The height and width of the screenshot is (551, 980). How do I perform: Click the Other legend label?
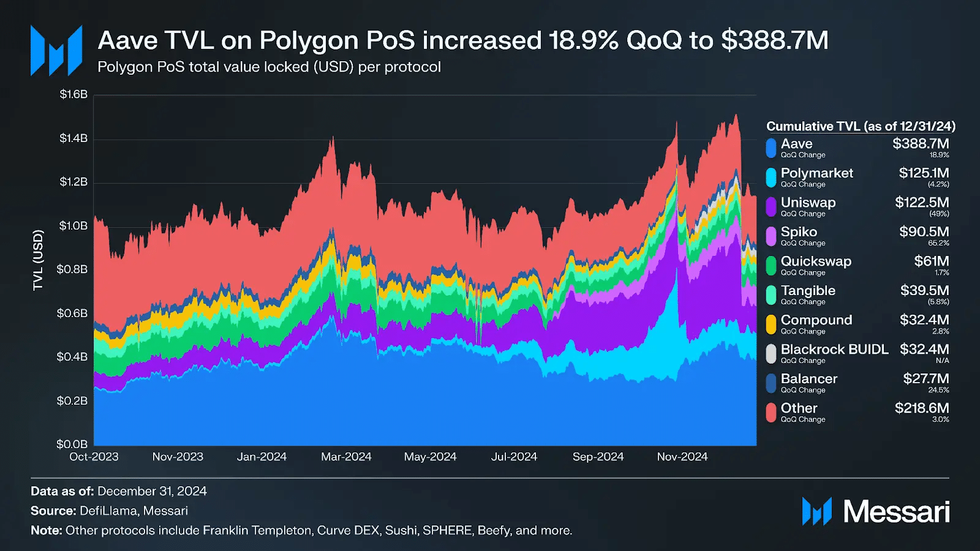(x=799, y=408)
